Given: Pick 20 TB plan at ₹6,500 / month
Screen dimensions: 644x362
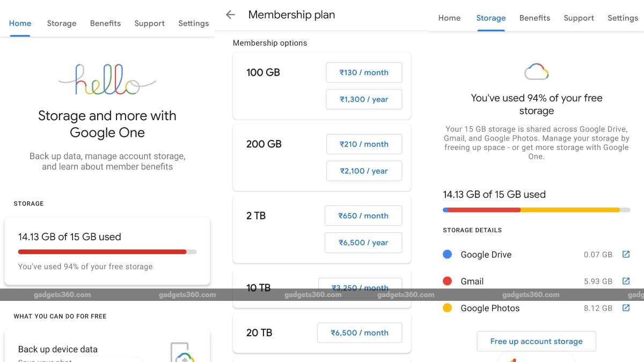Looking at the screenshot, I should tap(360, 333).
